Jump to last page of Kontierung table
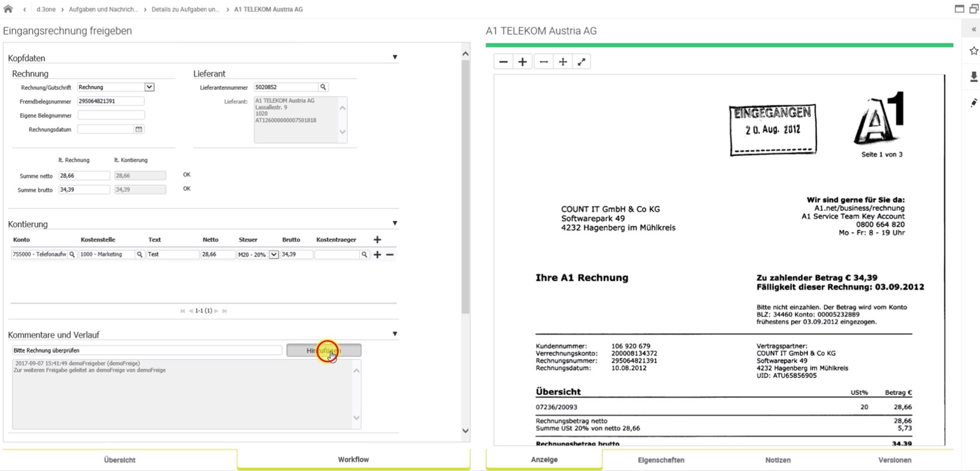Image resolution: width=980 pixels, height=471 pixels. tap(225, 311)
